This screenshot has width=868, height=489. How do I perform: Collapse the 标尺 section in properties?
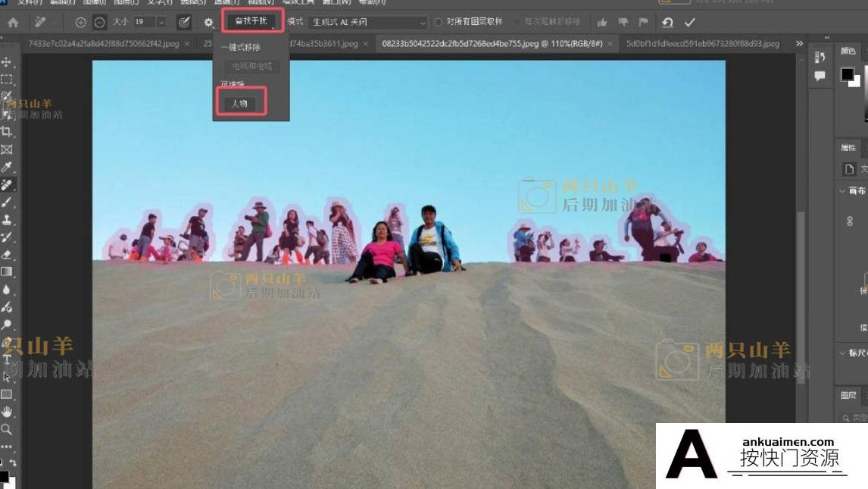842,353
